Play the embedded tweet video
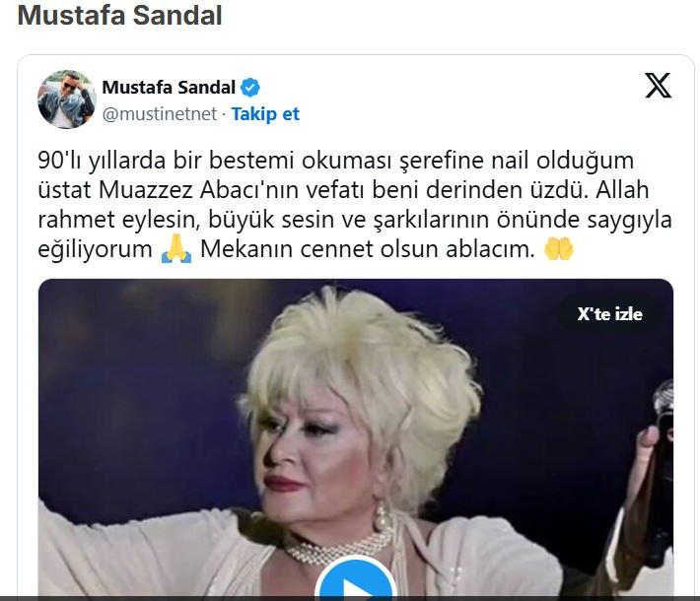Image resolution: width=700 pixels, height=601 pixels. click(x=356, y=580)
